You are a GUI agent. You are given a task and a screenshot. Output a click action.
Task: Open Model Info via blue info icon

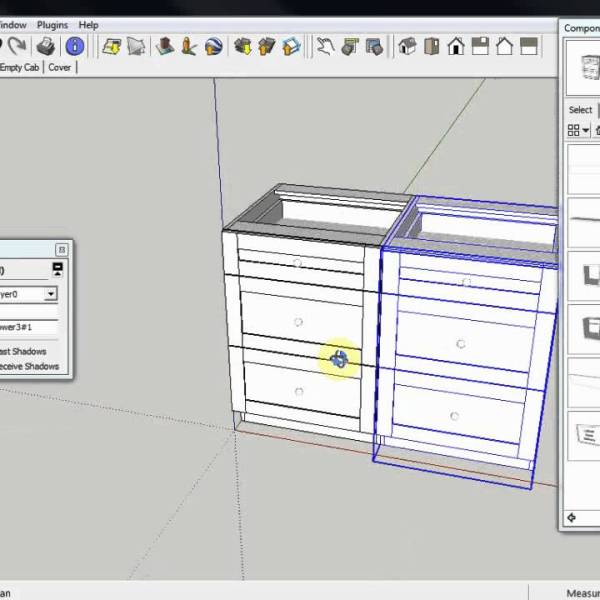tap(74, 46)
